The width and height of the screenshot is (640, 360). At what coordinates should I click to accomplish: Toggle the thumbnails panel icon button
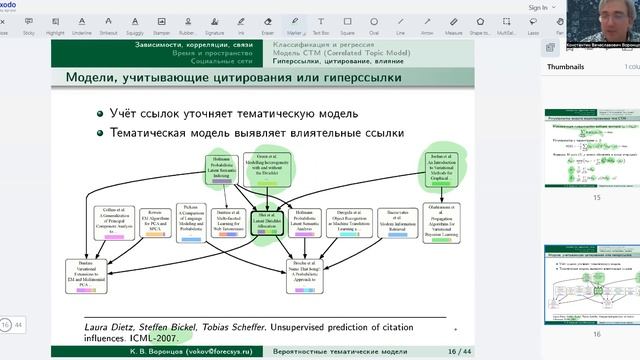tap(550, 48)
